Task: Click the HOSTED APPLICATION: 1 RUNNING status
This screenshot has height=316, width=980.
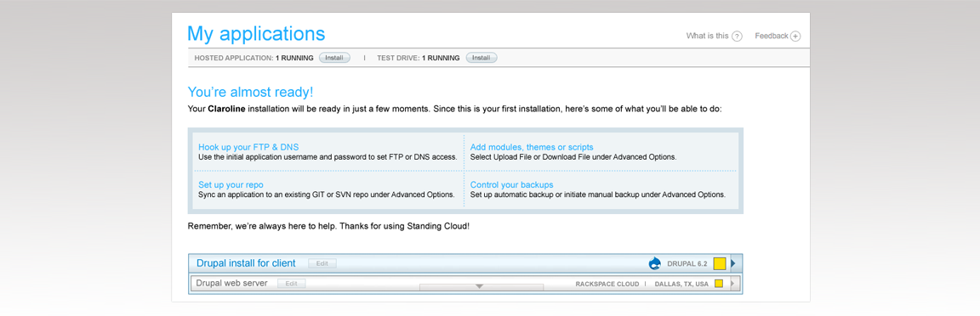Action: point(254,58)
